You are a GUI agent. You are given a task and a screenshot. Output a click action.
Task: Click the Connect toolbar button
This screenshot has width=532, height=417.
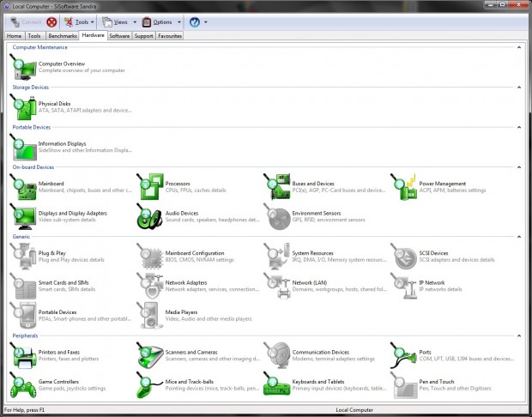pos(26,22)
